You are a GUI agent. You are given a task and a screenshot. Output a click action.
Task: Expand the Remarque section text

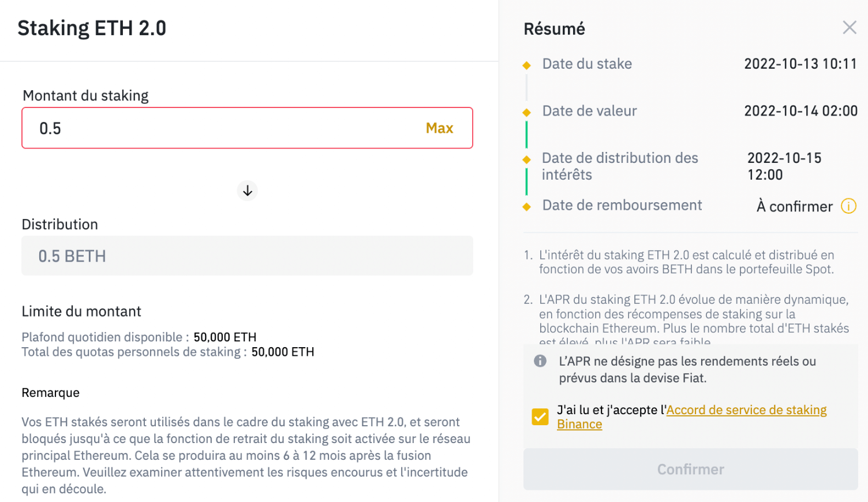tap(51, 392)
